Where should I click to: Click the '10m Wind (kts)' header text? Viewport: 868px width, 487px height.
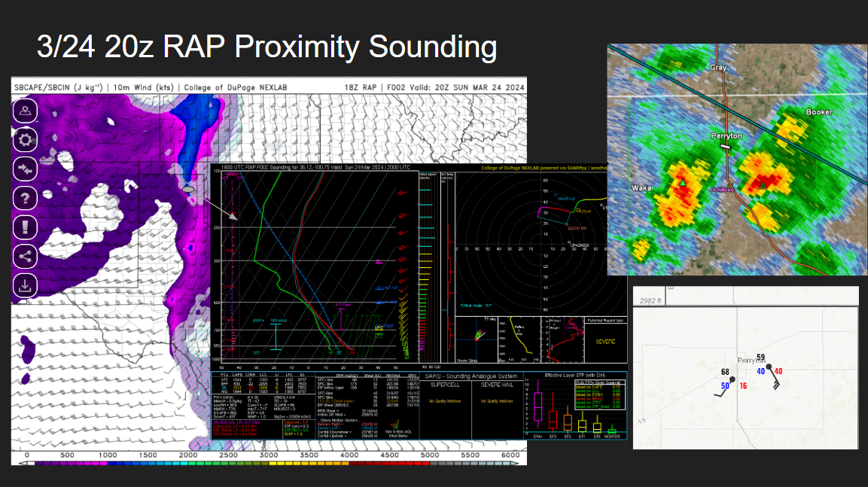pyautogui.click(x=144, y=87)
